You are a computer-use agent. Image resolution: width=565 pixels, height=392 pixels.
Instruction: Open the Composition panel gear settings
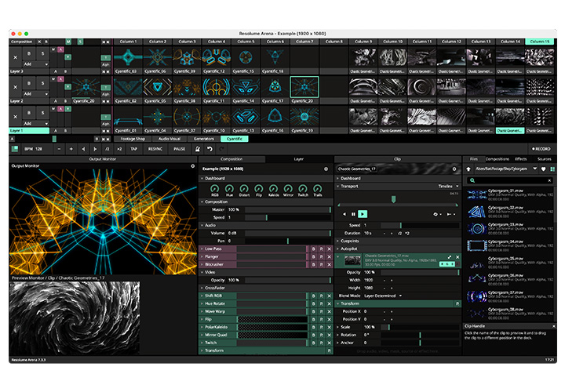click(x=326, y=169)
